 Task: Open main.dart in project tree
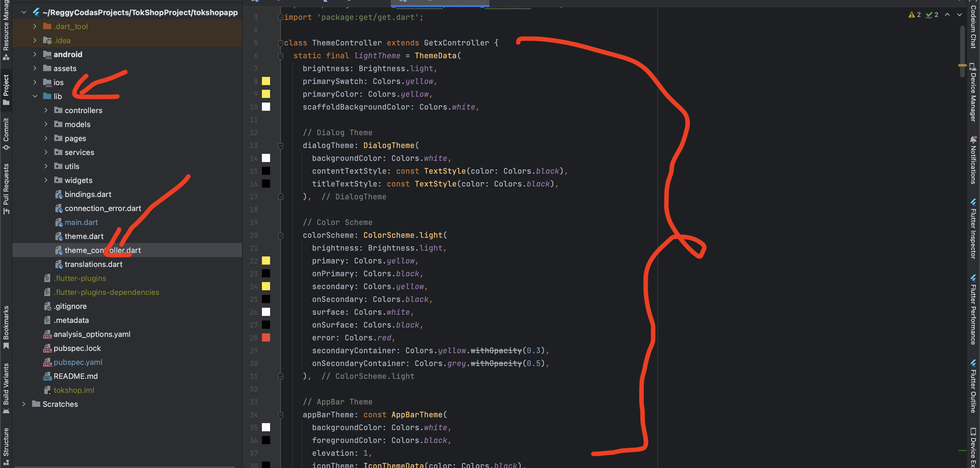tap(81, 222)
